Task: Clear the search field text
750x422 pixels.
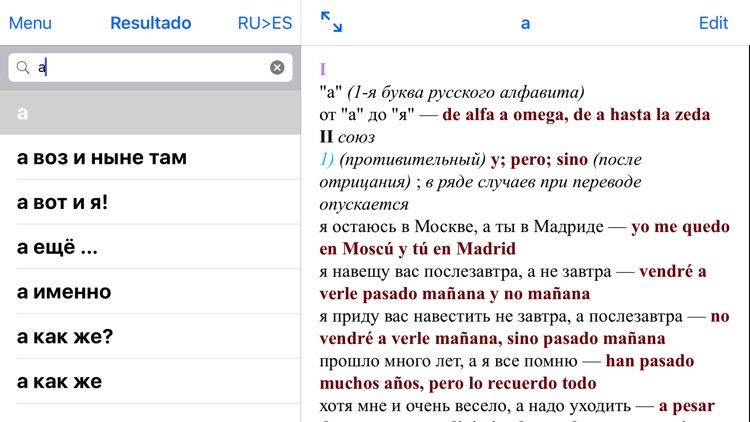Action: point(277,68)
